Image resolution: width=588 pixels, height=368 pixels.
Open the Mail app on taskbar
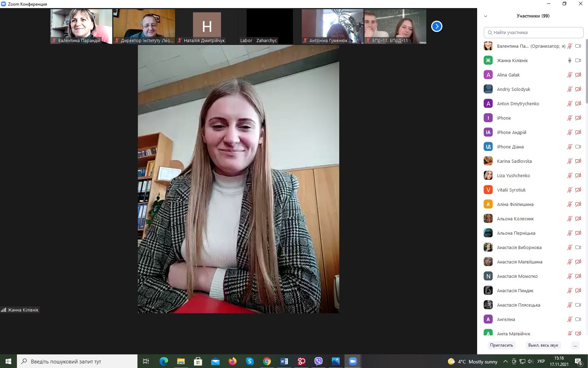point(215,361)
